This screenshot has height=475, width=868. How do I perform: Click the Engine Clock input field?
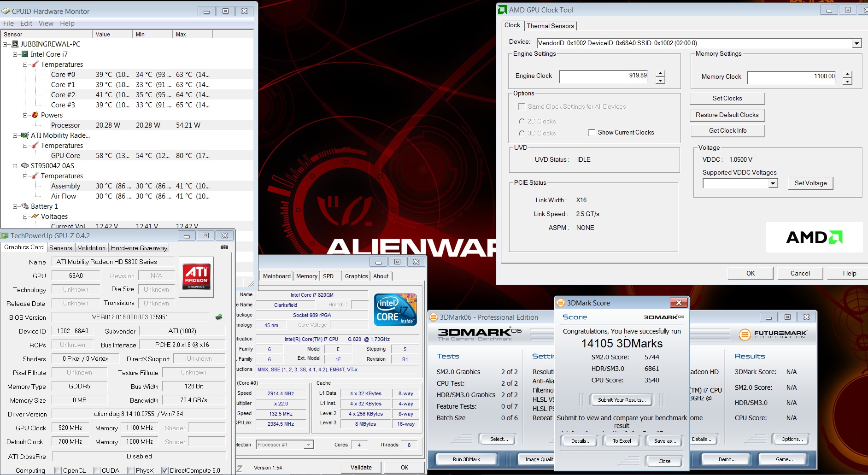coord(604,76)
